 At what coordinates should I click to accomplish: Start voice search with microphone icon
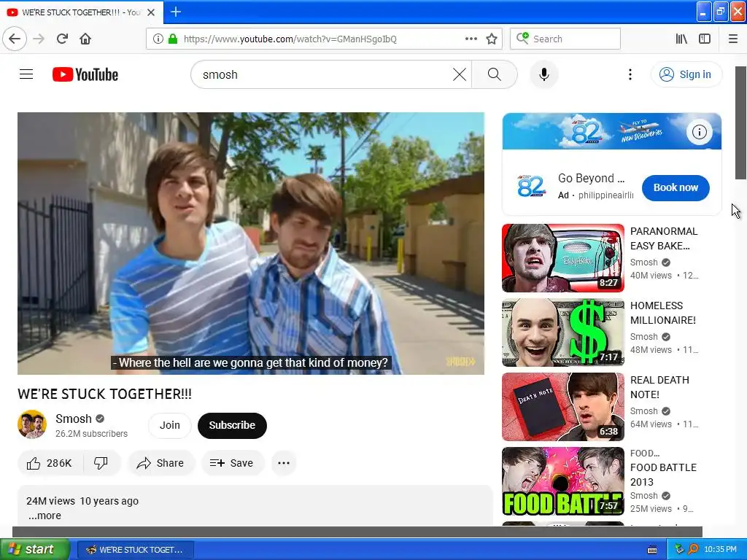point(543,74)
